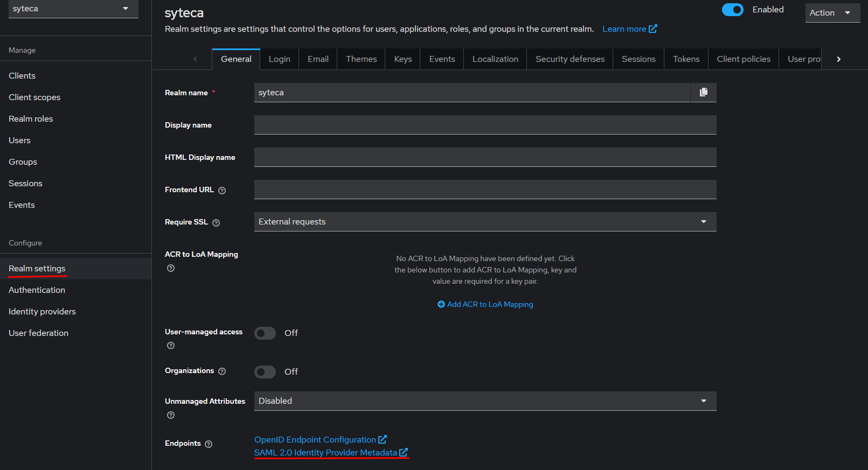Copy the realm name to clipboard
Image resolution: width=868 pixels, height=470 pixels.
click(703, 93)
